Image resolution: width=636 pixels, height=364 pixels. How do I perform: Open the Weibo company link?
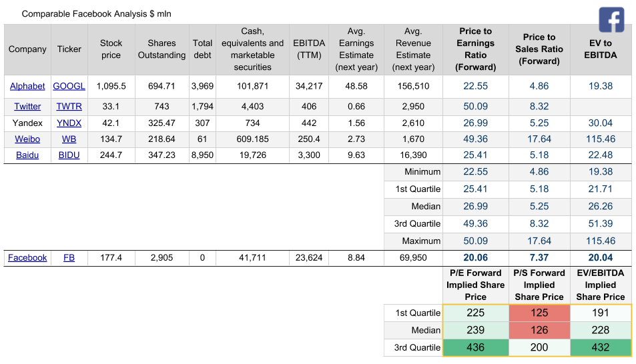tap(27, 139)
